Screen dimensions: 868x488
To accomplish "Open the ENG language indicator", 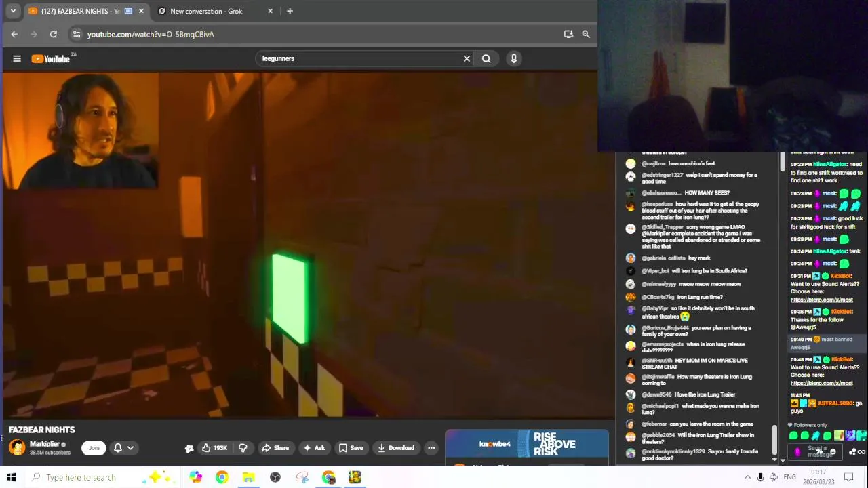I will 790,477.
